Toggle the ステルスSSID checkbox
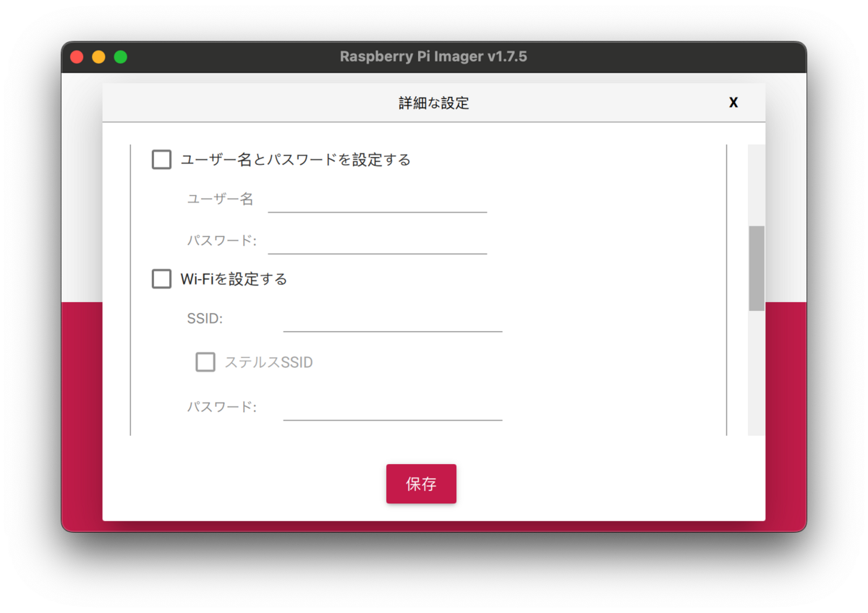 click(x=205, y=362)
